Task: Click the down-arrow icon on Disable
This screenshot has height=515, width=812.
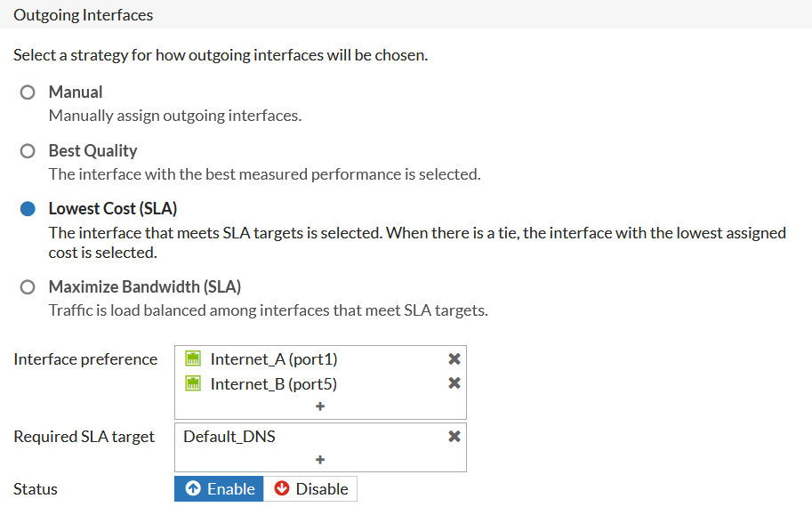Action: pyautogui.click(x=282, y=489)
